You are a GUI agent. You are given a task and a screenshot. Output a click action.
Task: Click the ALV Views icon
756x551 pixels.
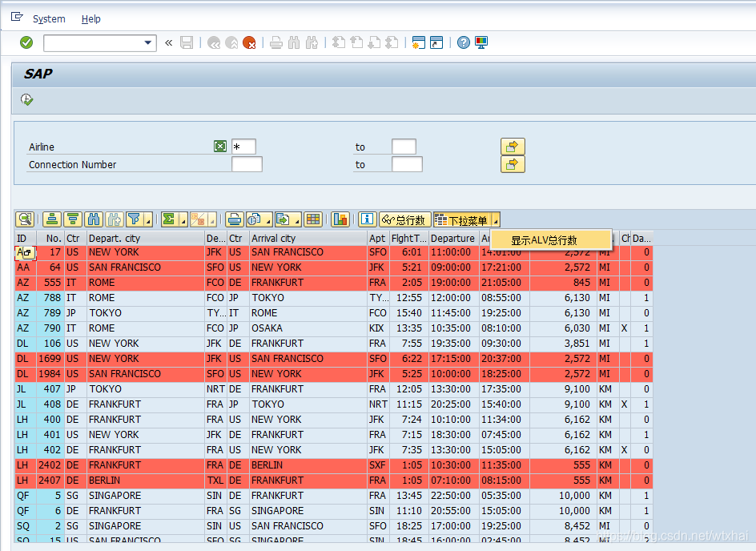pos(255,219)
